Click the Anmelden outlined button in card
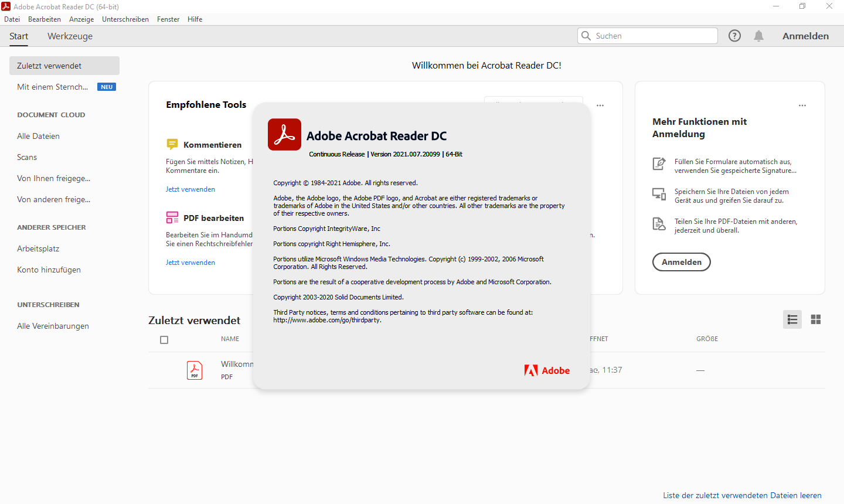The height and width of the screenshot is (504, 844). [x=682, y=262]
